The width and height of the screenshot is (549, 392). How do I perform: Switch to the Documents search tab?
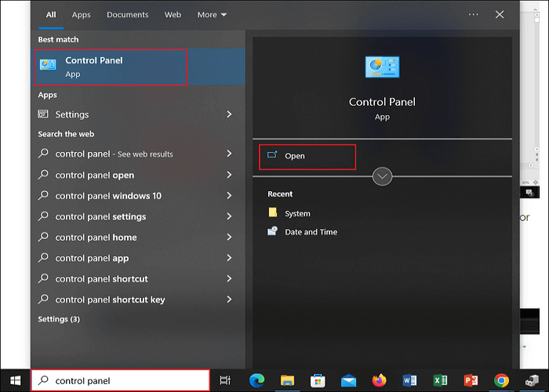click(x=127, y=15)
